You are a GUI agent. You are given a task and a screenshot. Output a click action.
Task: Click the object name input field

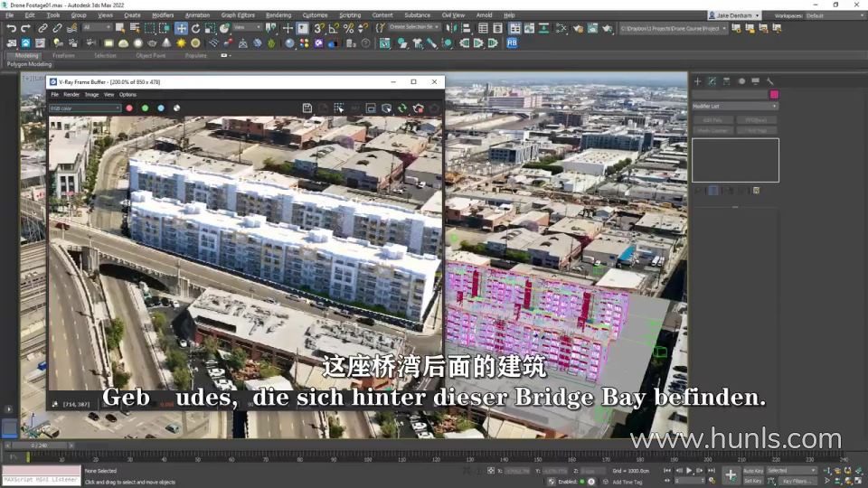(729, 95)
